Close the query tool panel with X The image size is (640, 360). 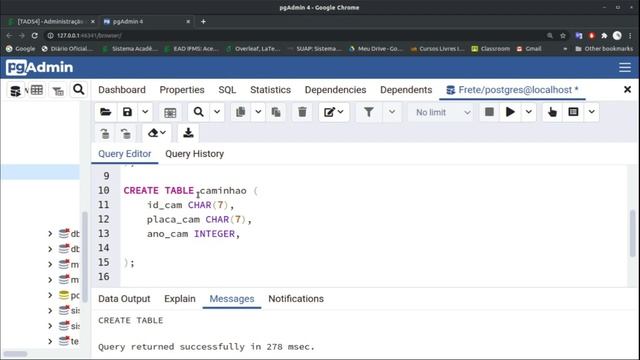coord(627,89)
